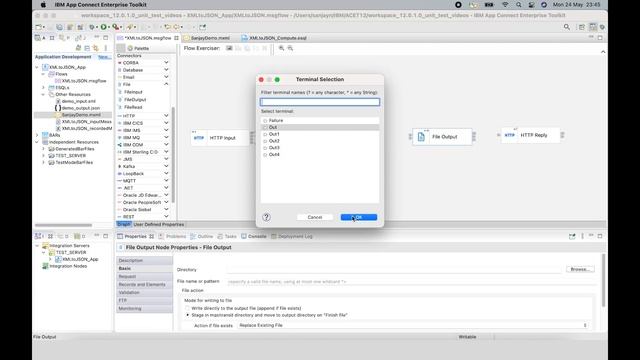Select the Out1 terminal radio
This screenshot has width=640, height=360.
coord(265,134)
